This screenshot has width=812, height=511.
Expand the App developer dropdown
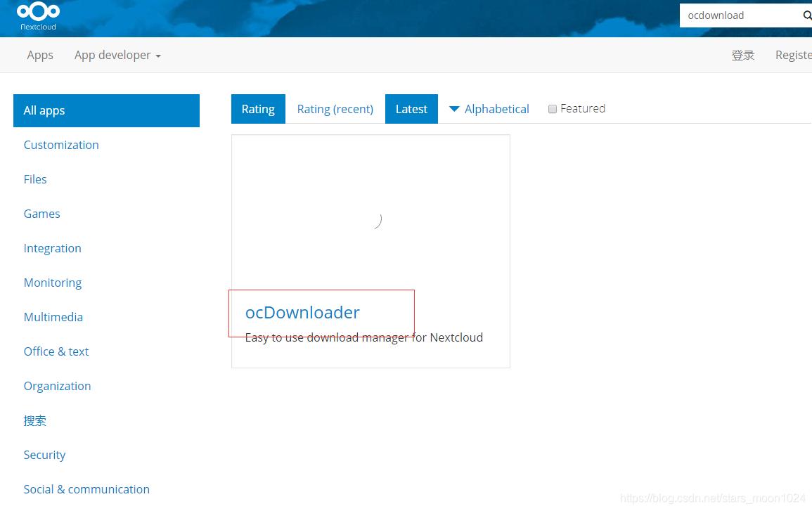[x=117, y=55]
